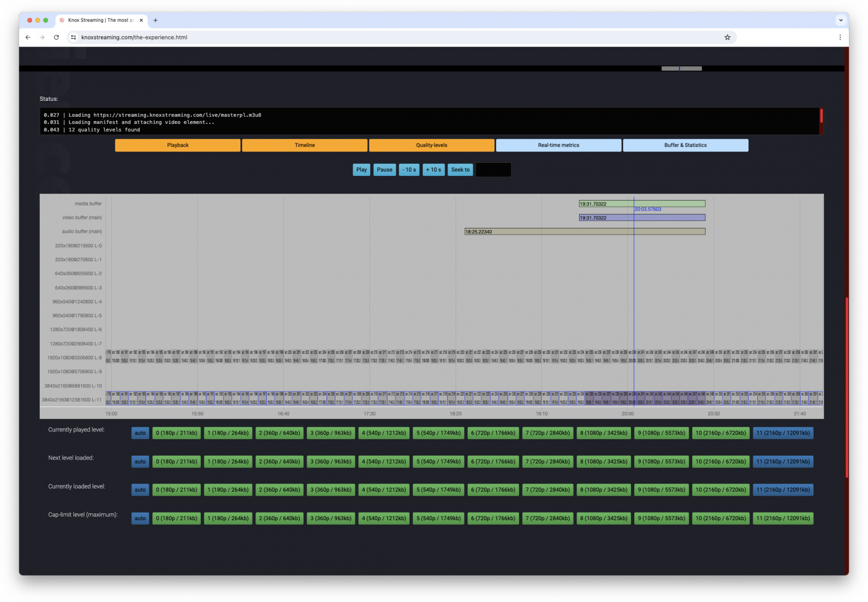Reload the Knox Streaming page
This screenshot has height=602, width=868.
[57, 38]
